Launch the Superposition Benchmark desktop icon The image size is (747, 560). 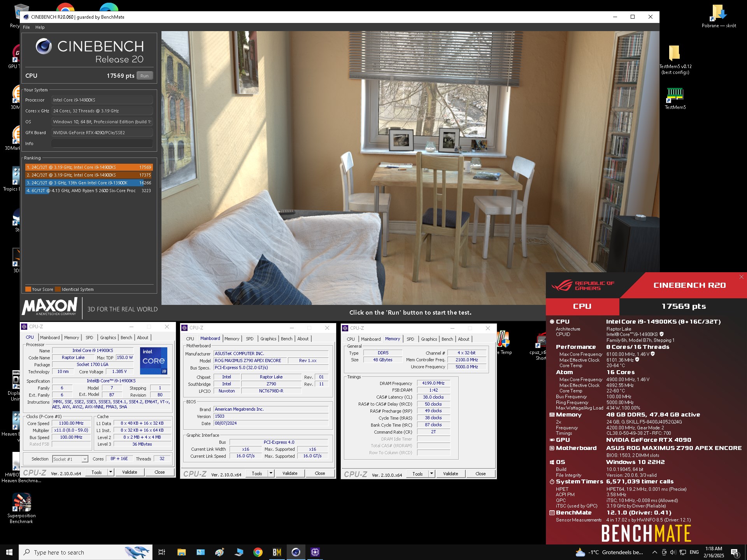21,508
